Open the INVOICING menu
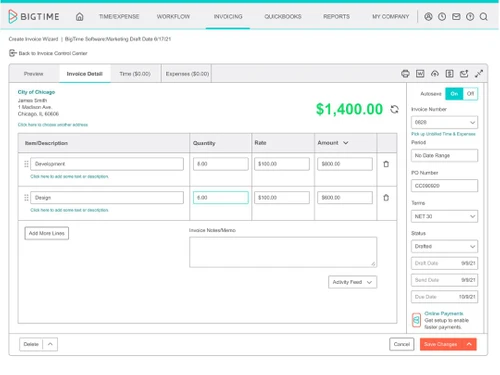500x375 pixels. point(228,16)
